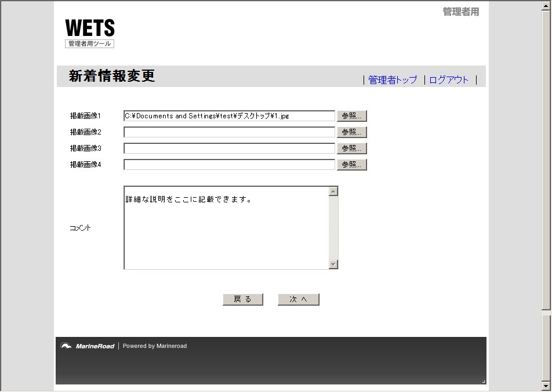
Task: Open file browser for 掲載画像4
Action: coord(352,165)
